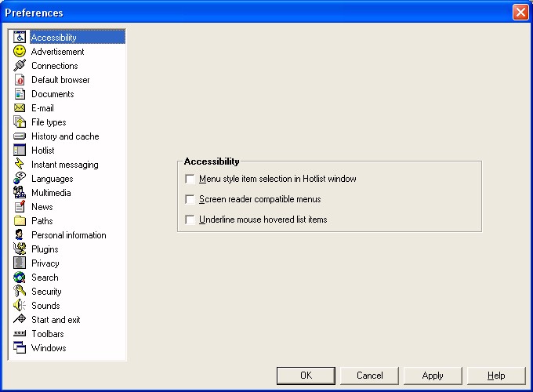Screen dimensions: 533x392
Task: Check Underline mouse hovered list items
Action: tap(190, 220)
